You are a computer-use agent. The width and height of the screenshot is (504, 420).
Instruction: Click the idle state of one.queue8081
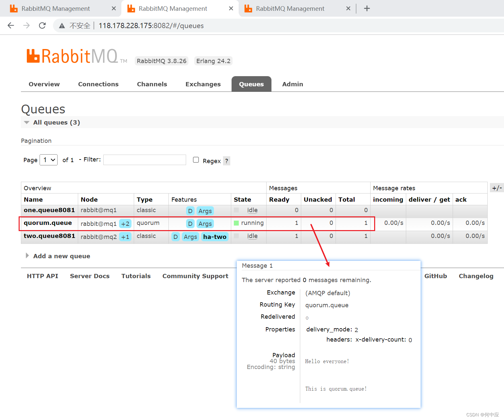pos(252,210)
